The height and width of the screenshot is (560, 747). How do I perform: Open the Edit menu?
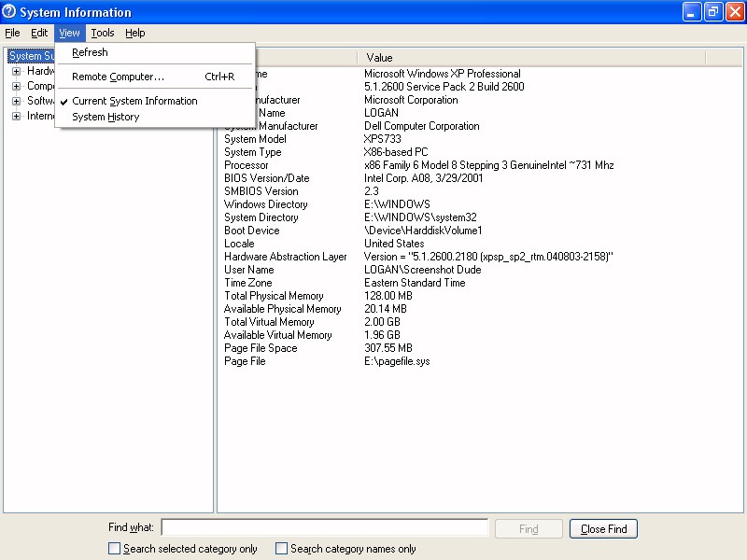click(x=39, y=33)
